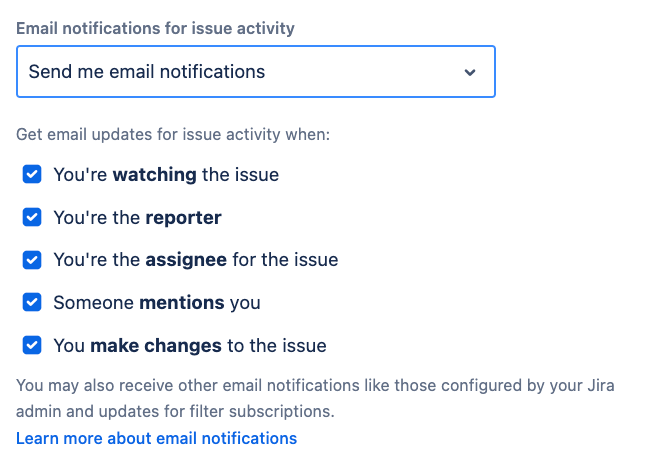Click the 'Send me email notifications' selected value
Screen dimensions: 648x456
tap(147, 72)
